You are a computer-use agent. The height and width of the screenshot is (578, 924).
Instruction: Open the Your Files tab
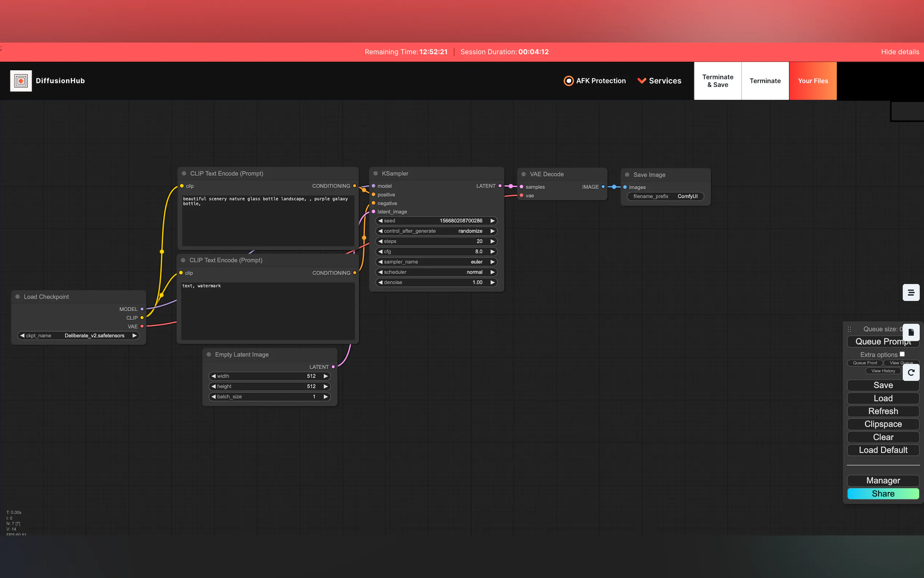[x=812, y=81]
